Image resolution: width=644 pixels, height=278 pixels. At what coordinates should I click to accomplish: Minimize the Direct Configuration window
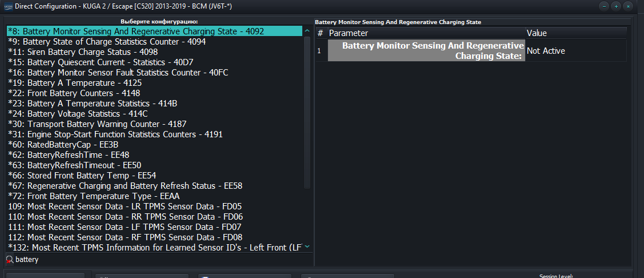(x=604, y=6)
